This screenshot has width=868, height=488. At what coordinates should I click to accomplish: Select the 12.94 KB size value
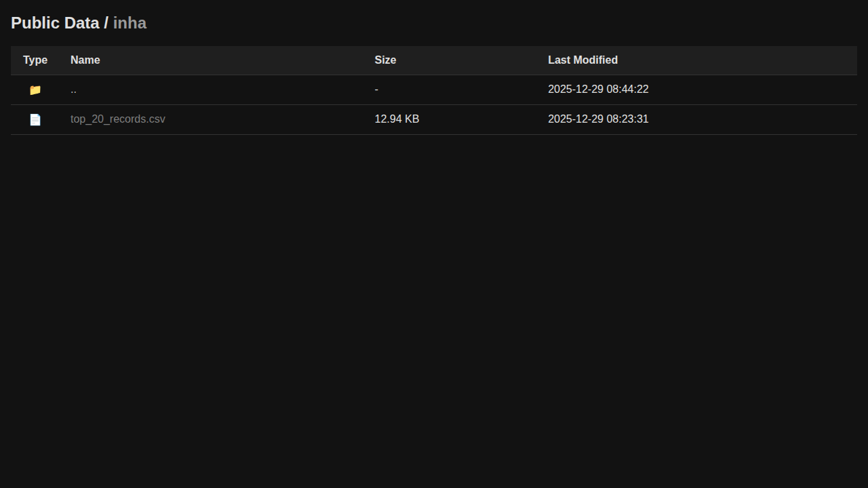(397, 119)
